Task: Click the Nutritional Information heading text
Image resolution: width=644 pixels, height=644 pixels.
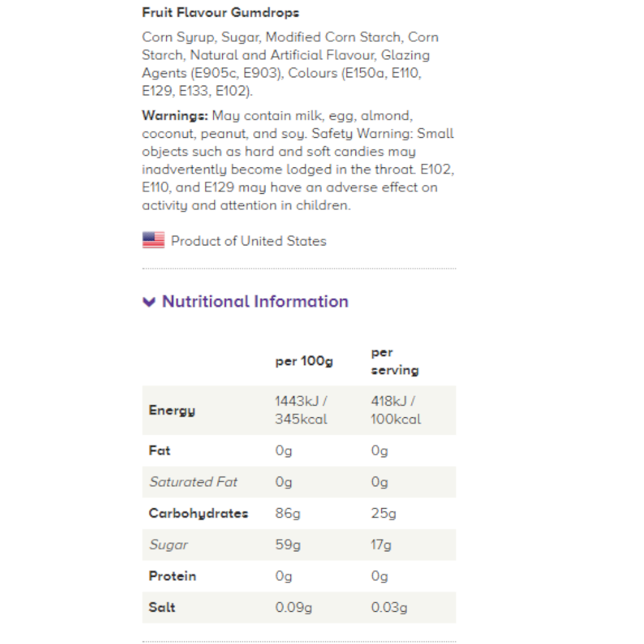Action: tap(255, 301)
